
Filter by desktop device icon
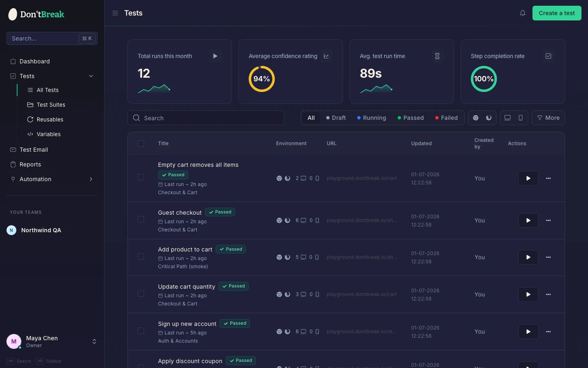click(x=508, y=118)
